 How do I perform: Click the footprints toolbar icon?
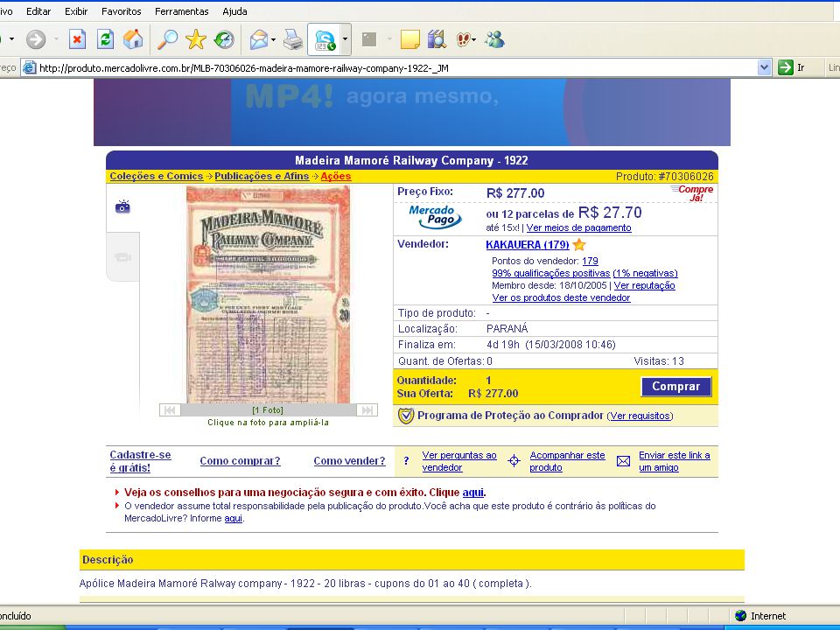point(463,39)
